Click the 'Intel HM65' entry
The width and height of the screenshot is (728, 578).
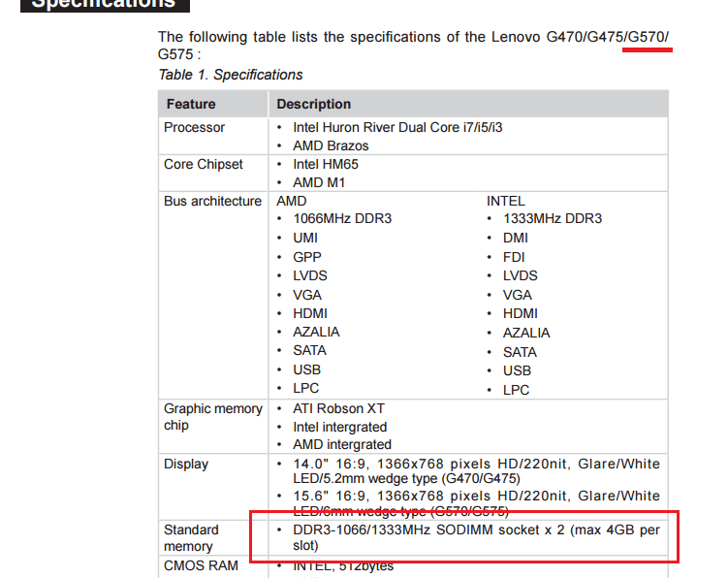click(326, 165)
